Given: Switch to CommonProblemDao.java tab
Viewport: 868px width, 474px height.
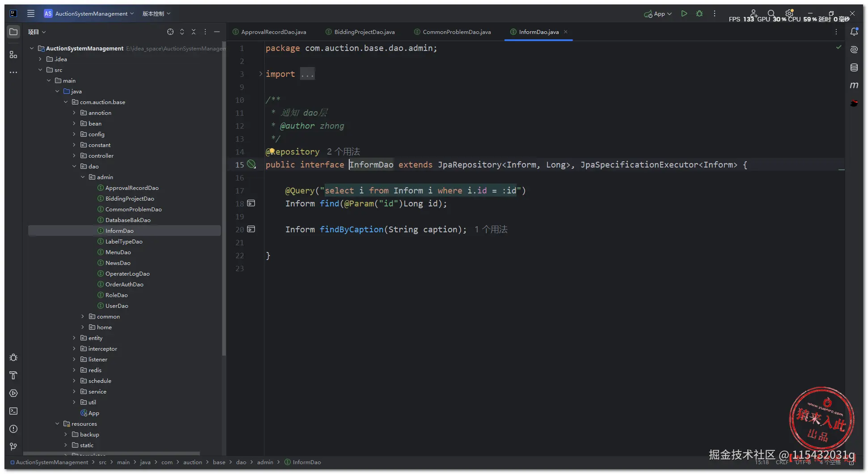Looking at the screenshot, I should pyautogui.click(x=453, y=32).
